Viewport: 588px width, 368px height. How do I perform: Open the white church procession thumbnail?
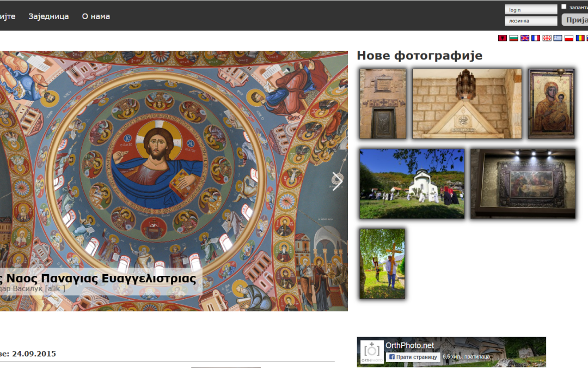coord(412,184)
